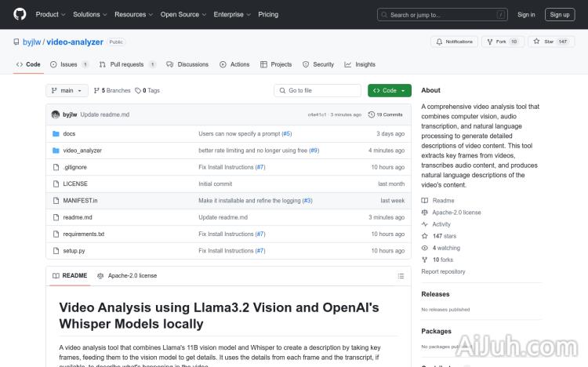Open the Packages heading link

436,332
